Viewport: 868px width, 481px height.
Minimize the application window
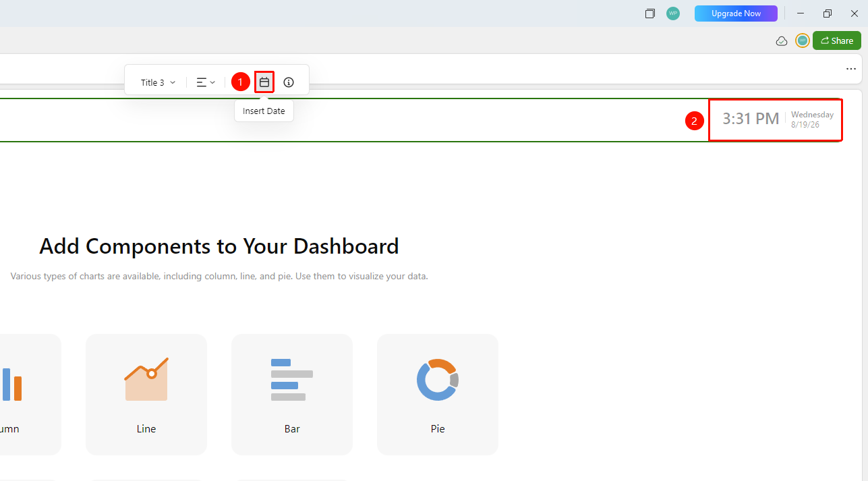point(801,13)
